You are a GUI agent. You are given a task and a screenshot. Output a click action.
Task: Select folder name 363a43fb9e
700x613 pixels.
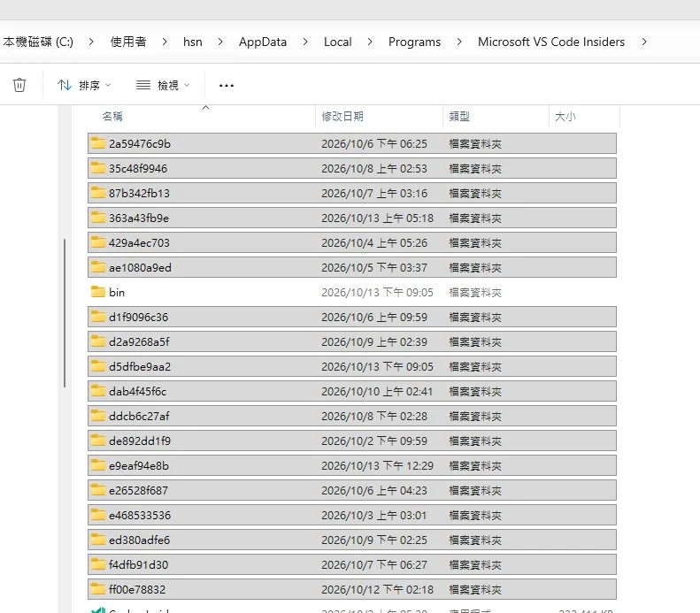[139, 218]
